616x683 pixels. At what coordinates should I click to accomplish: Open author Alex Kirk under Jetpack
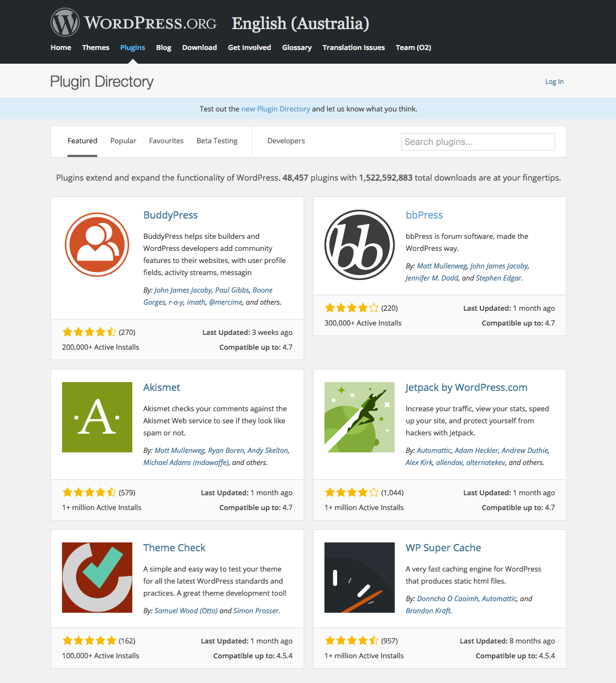click(419, 463)
